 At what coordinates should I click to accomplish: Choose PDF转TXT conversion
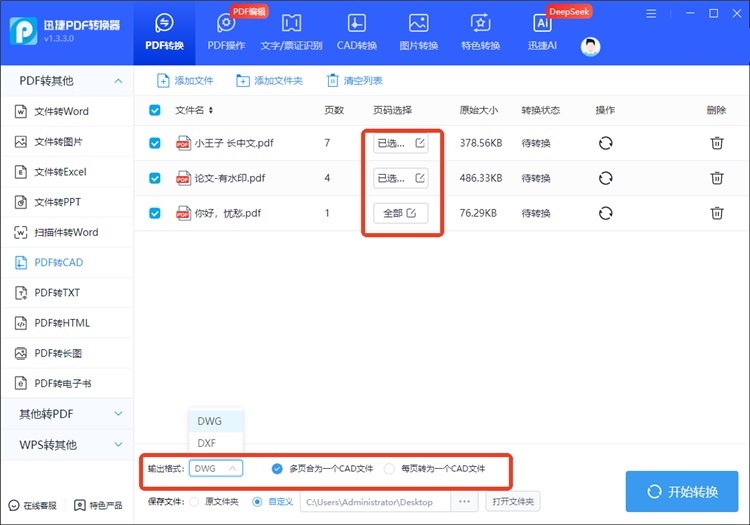click(67, 293)
